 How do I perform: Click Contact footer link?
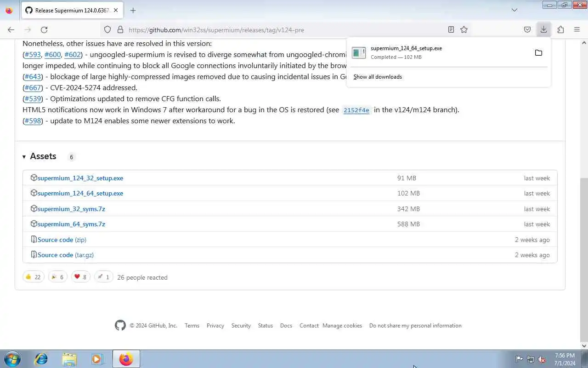pos(309,325)
